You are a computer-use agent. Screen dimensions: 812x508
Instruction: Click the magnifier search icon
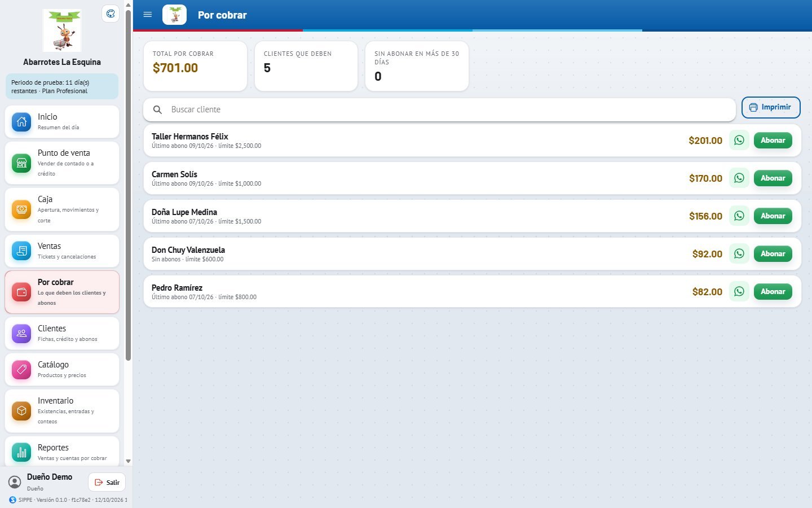coord(158,110)
